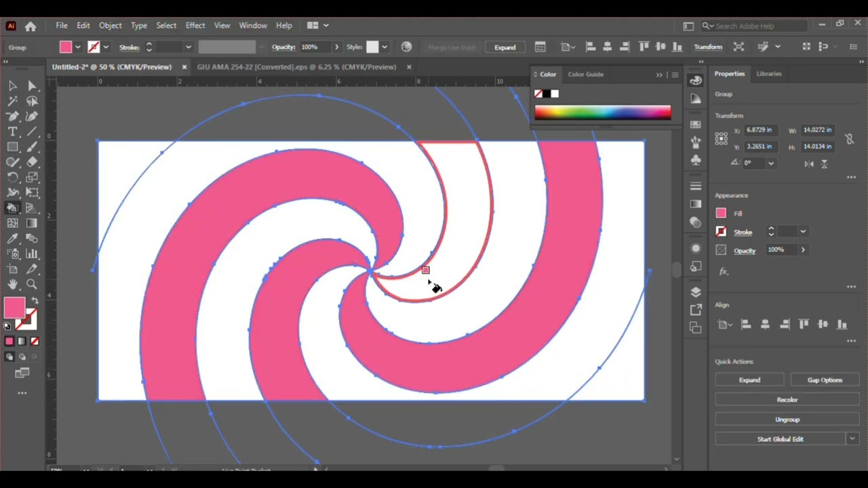Open the Swatches panel from the dock
The width and height of the screenshot is (868, 488).
point(696,124)
